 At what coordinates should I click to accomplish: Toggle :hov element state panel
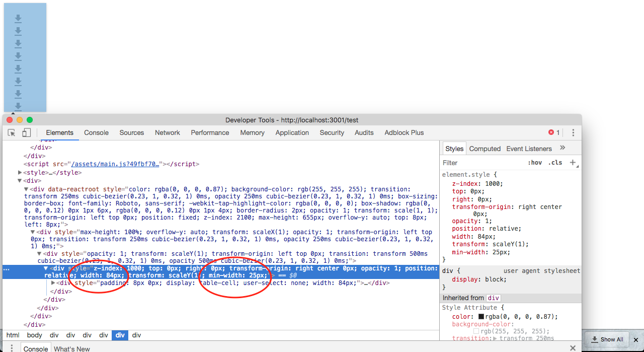(535, 163)
